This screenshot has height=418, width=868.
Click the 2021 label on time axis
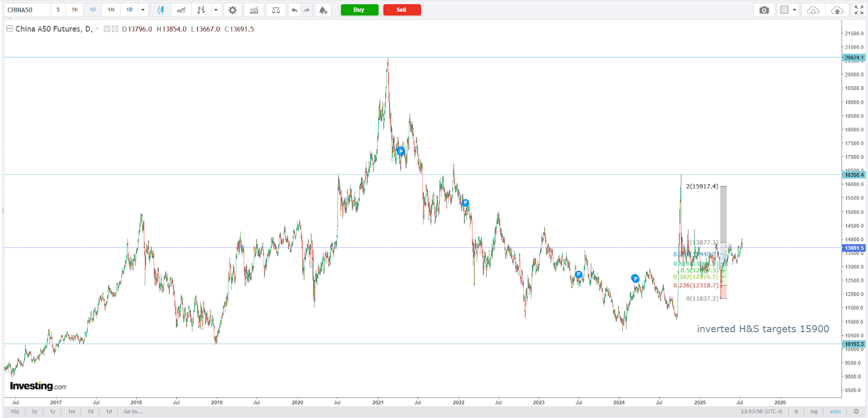click(378, 402)
